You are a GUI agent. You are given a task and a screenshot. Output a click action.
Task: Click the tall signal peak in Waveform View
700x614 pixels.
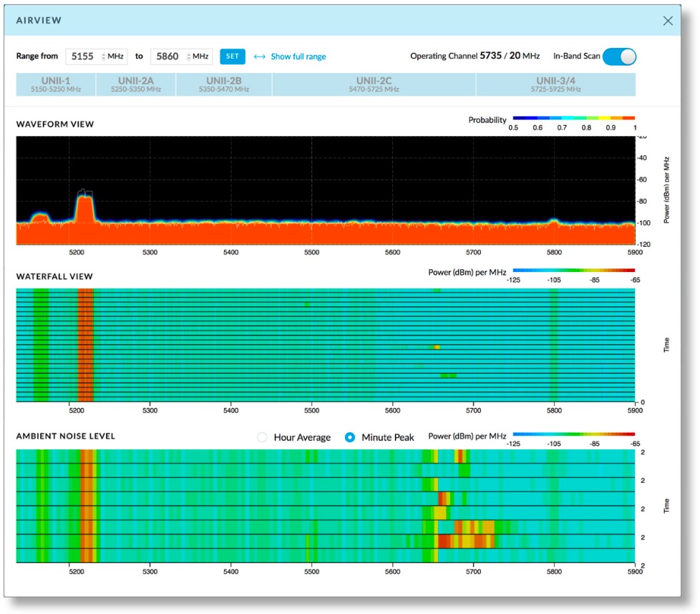click(85, 208)
